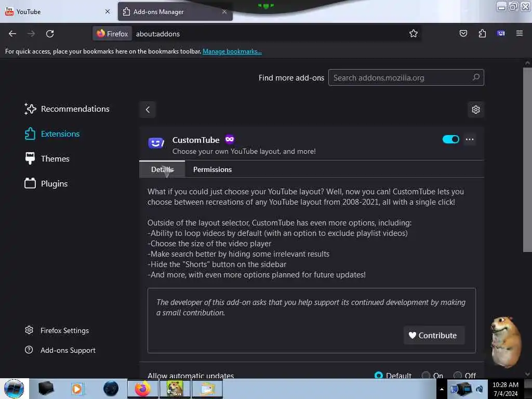Open the black cube taskbar icon

46,389
